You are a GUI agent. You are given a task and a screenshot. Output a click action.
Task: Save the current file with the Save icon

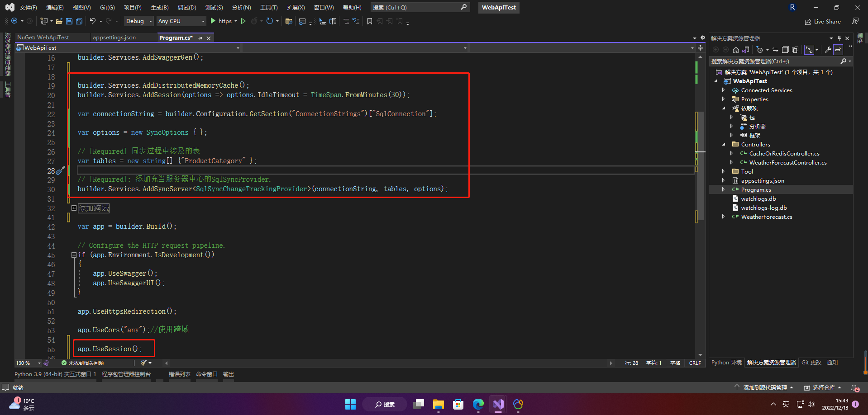(69, 21)
